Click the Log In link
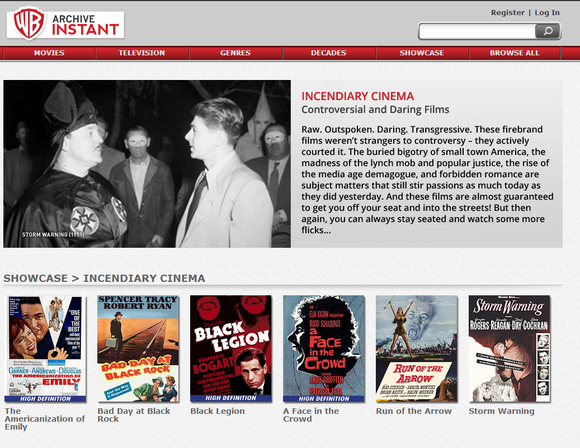The image size is (580, 448). [x=547, y=13]
